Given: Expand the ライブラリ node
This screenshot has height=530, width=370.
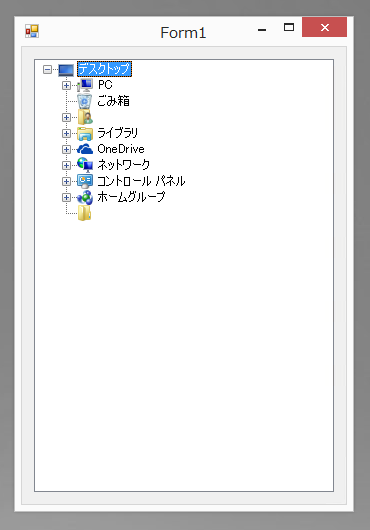Looking at the screenshot, I should (66, 133).
